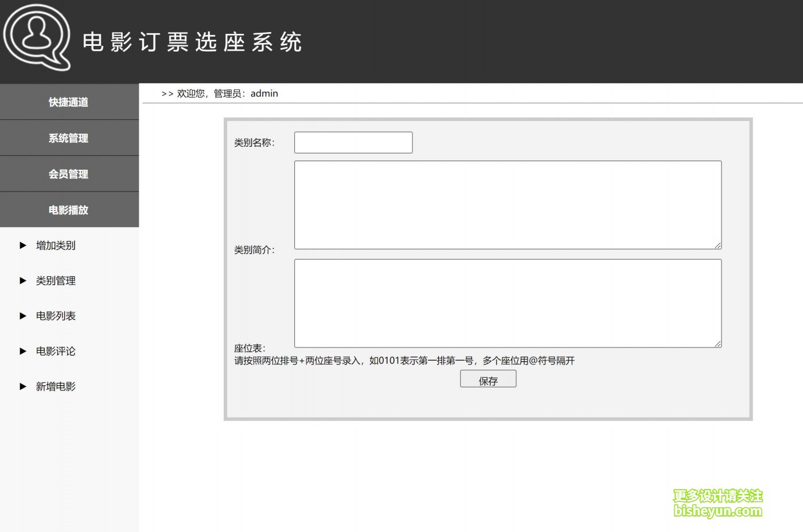The image size is (803, 532).
Task: Open the 电影列表 link
Action: [56, 316]
